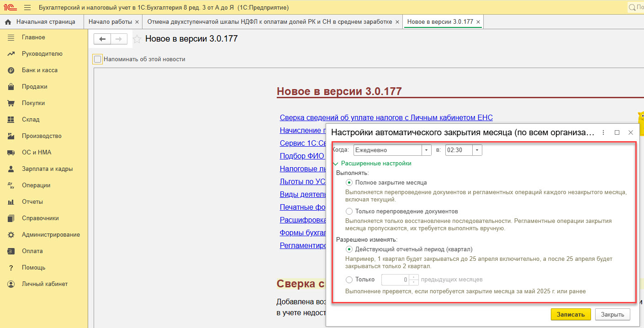
Task: Open the link starting with Льготы по
Action: 302,181
